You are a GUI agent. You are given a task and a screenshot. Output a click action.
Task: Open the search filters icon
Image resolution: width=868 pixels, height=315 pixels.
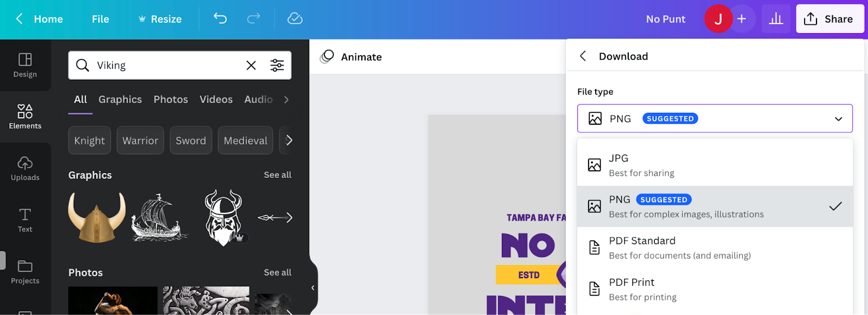click(277, 66)
